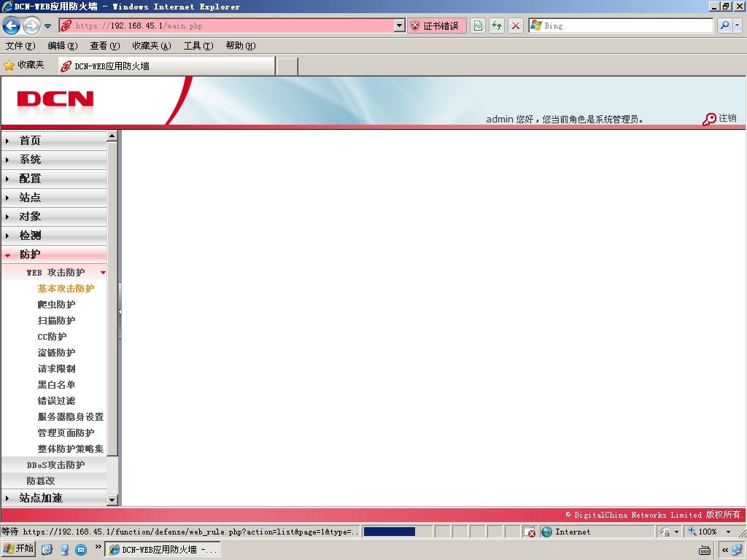Open 扫描防护 page
Image resolution: width=747 pixels, height=560 pixels.
coord(56,321)
